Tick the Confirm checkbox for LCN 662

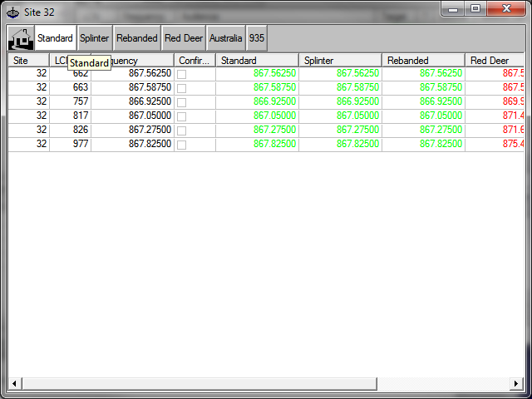[x=181, y=74]
